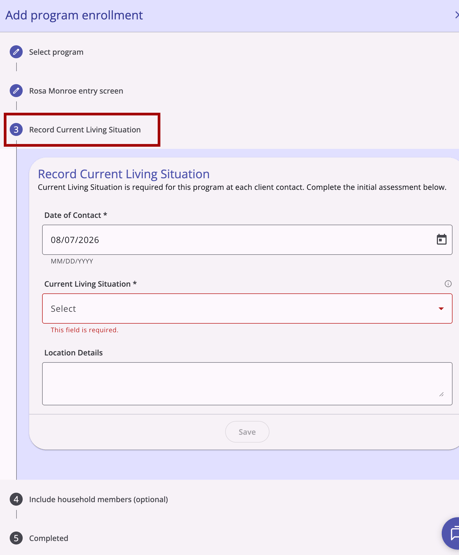Click step 3 circle number icon
Screen dimensions: 459x555
16,130
